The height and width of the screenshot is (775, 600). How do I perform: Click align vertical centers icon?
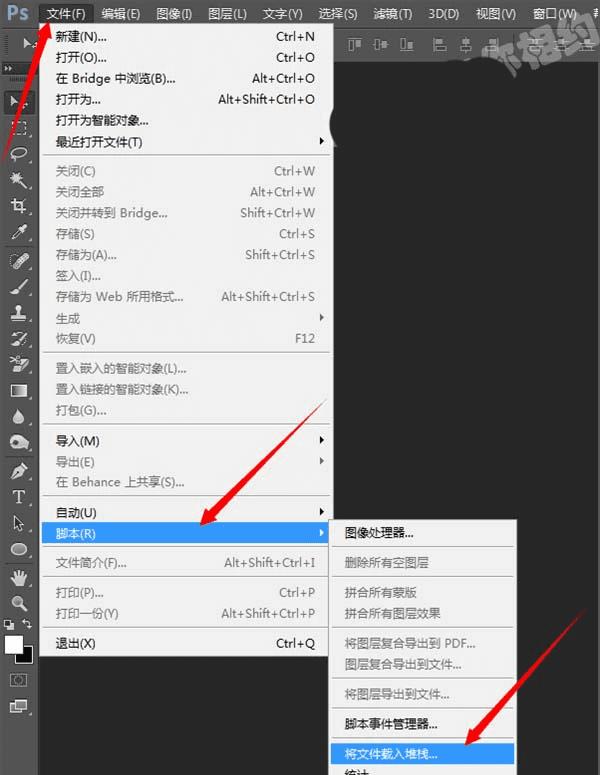(381, 44)
